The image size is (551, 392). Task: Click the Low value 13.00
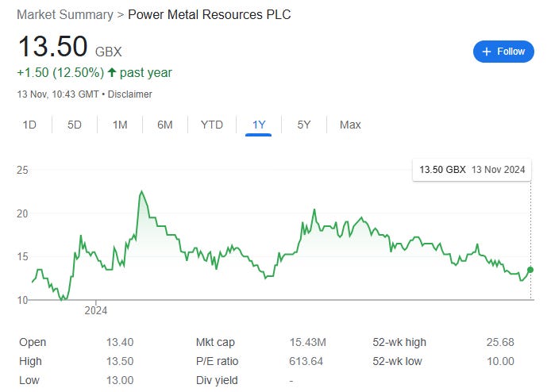point(120,380)
